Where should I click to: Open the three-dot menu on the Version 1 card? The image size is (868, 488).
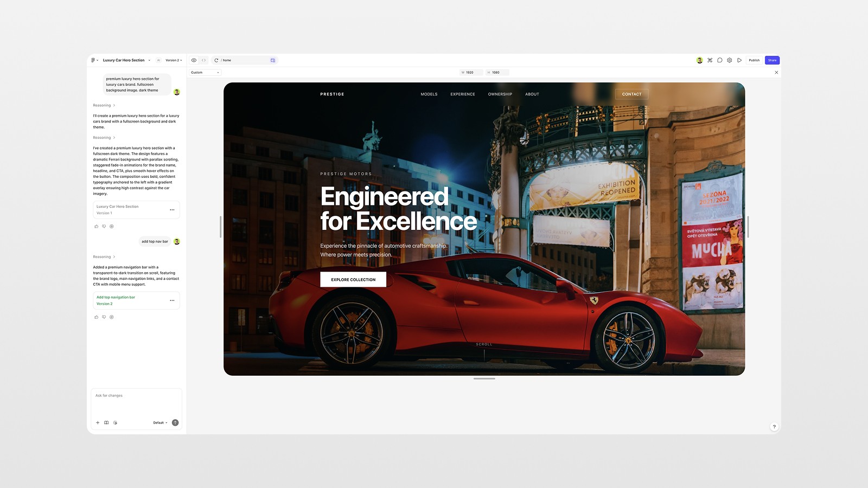[x=172, y=210]
